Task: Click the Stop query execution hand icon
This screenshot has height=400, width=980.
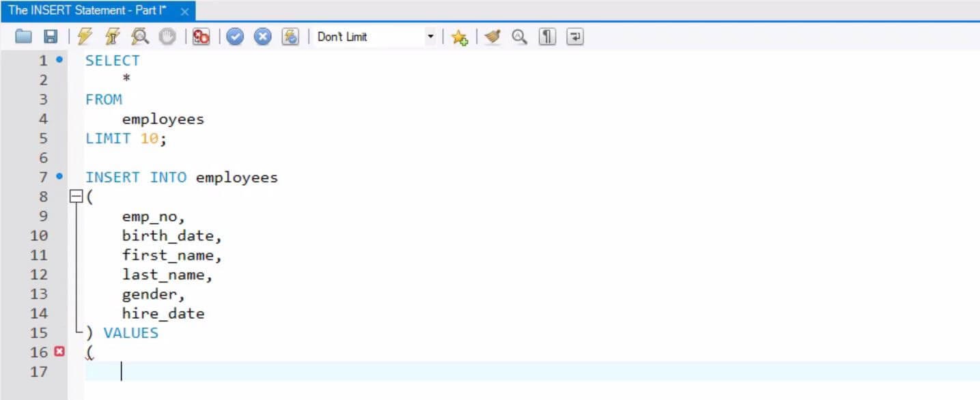Action: pos(168,36)
